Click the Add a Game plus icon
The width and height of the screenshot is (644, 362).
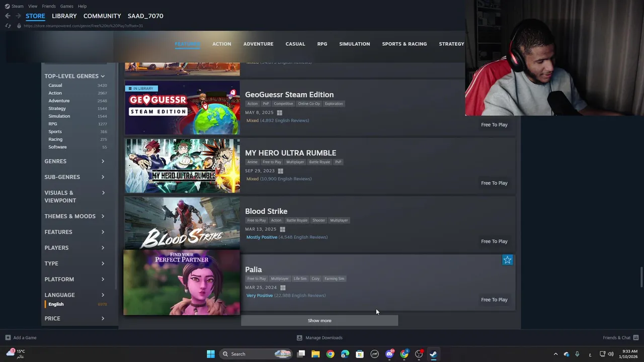point(8,338)
